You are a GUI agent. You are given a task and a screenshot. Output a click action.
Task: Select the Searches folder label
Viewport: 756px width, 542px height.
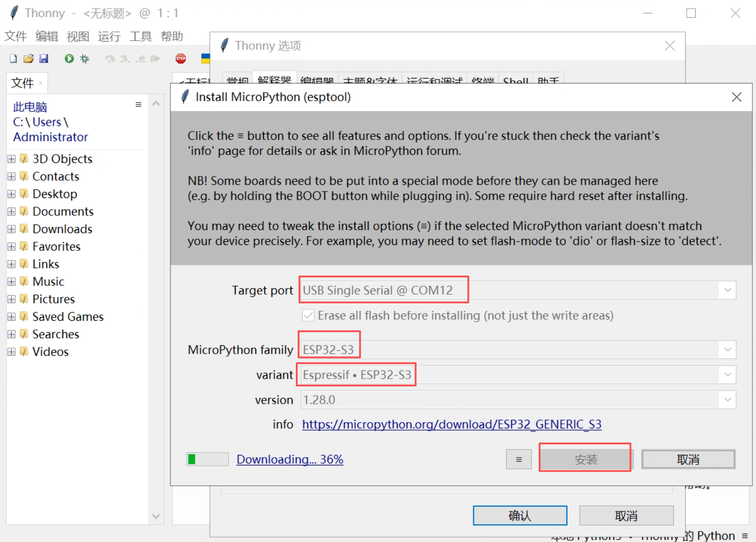click(56, 334)
